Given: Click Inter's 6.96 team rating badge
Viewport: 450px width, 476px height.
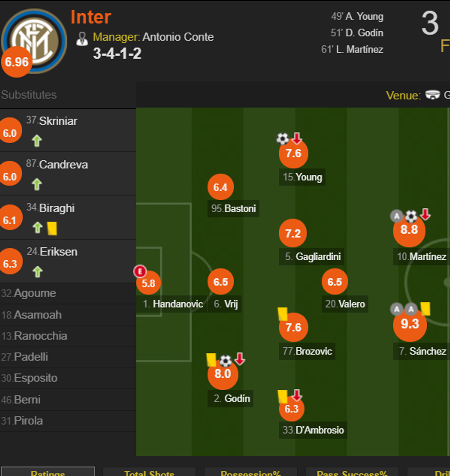Looking at the screenshot, I should [17, 62].
